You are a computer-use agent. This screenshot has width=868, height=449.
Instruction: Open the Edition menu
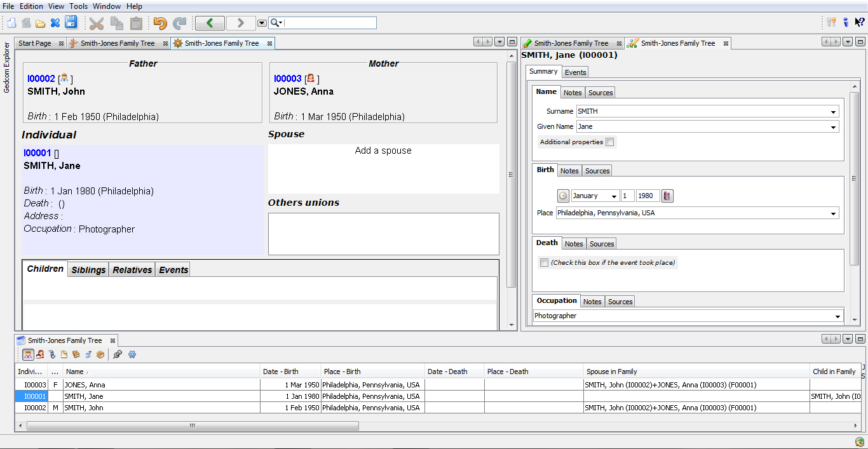31,6
